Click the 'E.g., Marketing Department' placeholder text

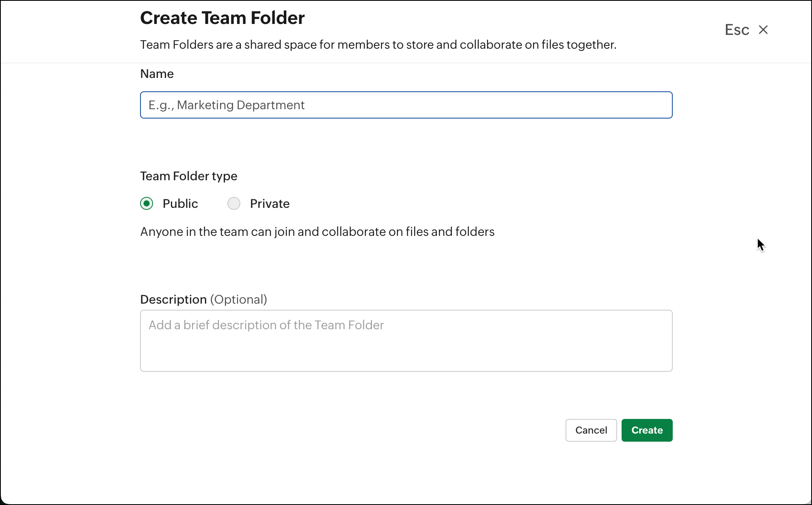[226, 105]
